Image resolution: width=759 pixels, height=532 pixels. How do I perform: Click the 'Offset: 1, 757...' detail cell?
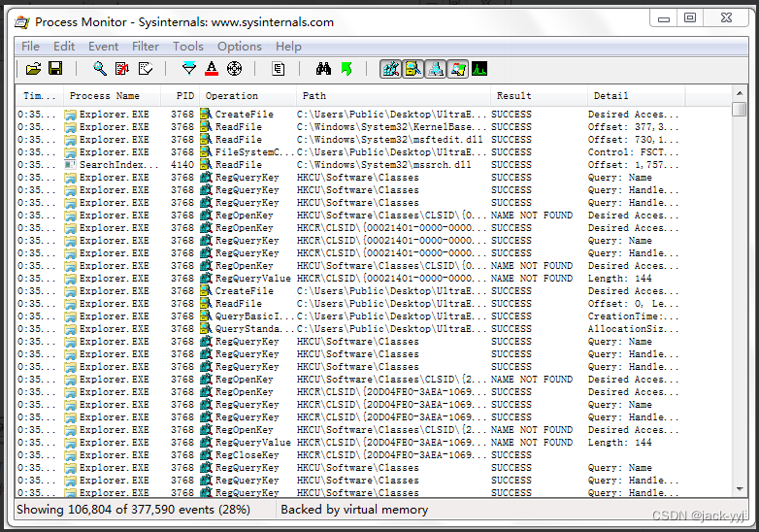coord(633,165)
